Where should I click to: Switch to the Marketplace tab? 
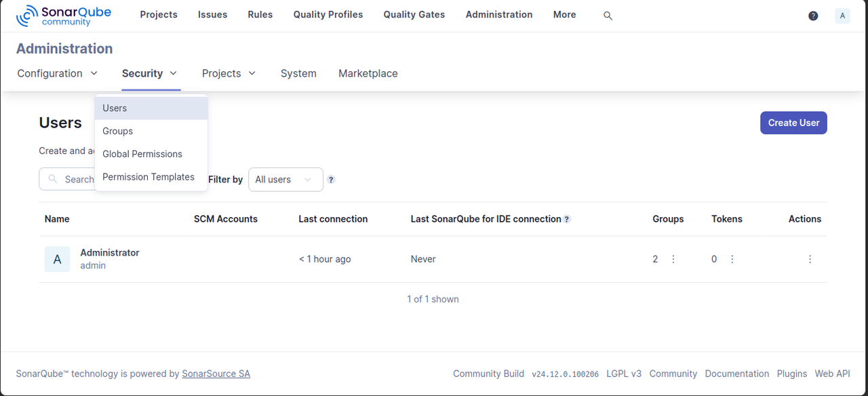click(368, 73)
